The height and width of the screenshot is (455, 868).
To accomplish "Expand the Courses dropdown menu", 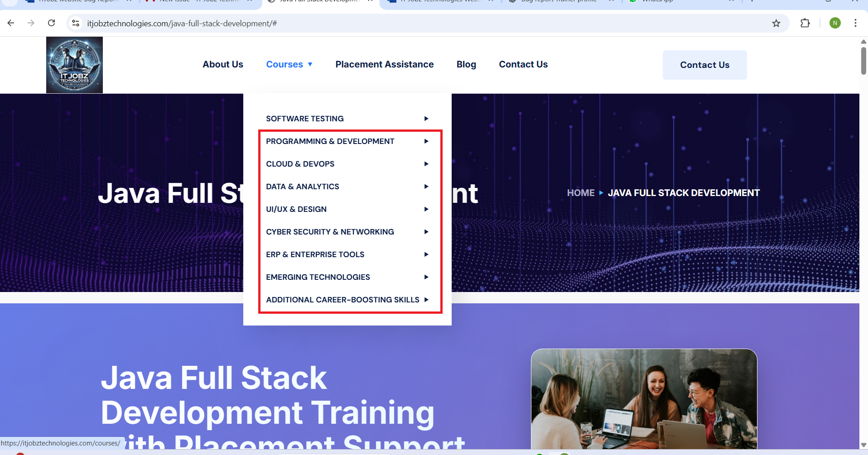I will (x=289, y=64).
